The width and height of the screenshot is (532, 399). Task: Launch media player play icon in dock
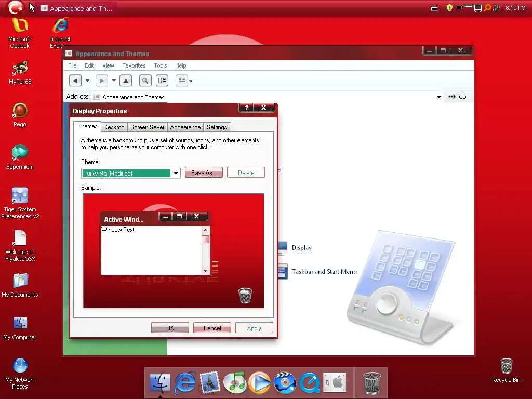(260, 383)
